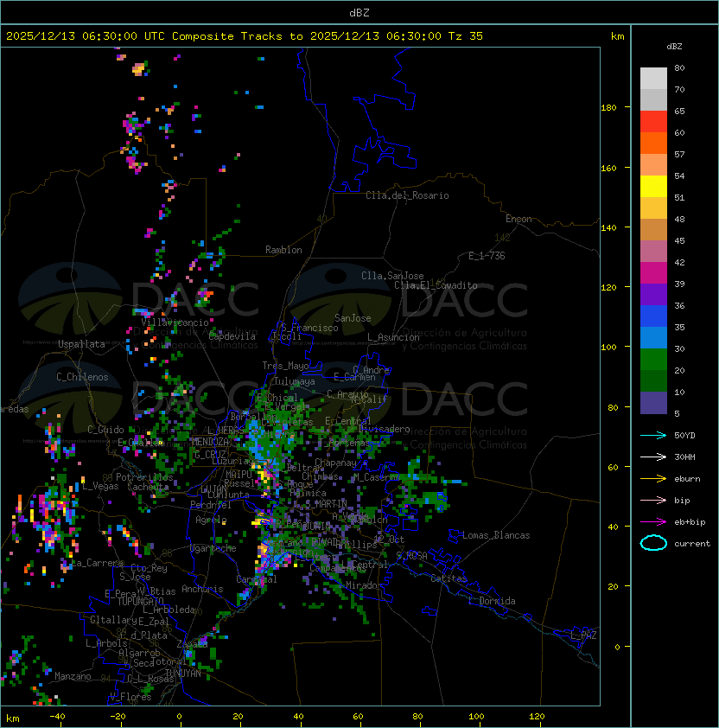Click the 'Ramblon' map label
Image resolution: width=719 pixels, height=728 pixels.
point(283,250)
